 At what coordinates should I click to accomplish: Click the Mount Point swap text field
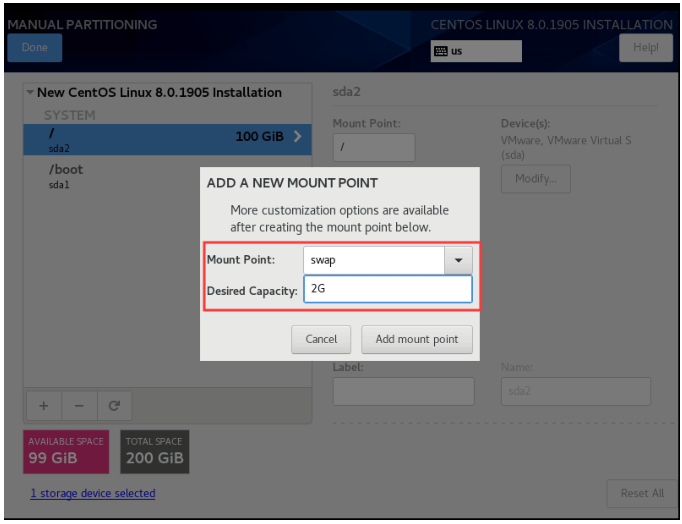click(x=373, y=260)
